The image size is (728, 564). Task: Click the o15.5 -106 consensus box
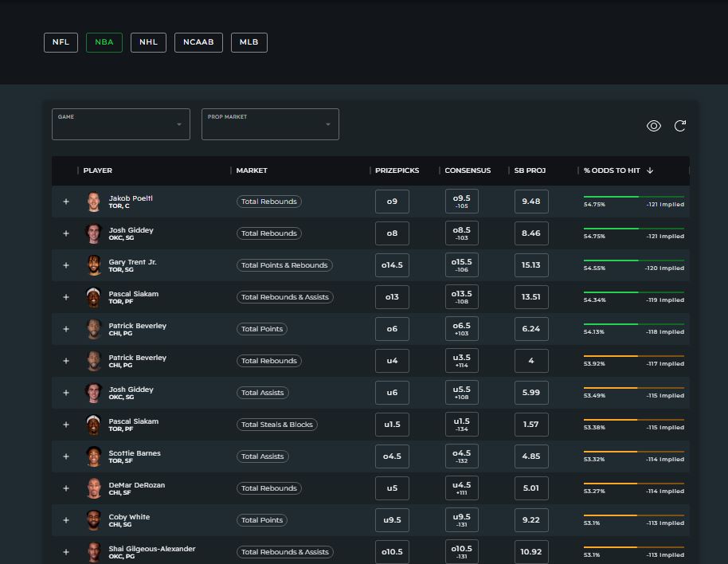(461, 265)
